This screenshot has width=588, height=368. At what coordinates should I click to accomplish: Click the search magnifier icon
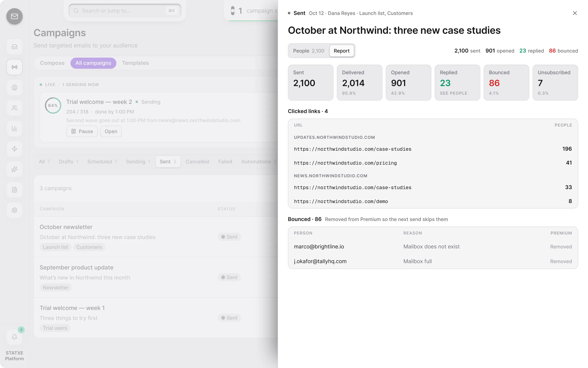(x=76, y=11)
